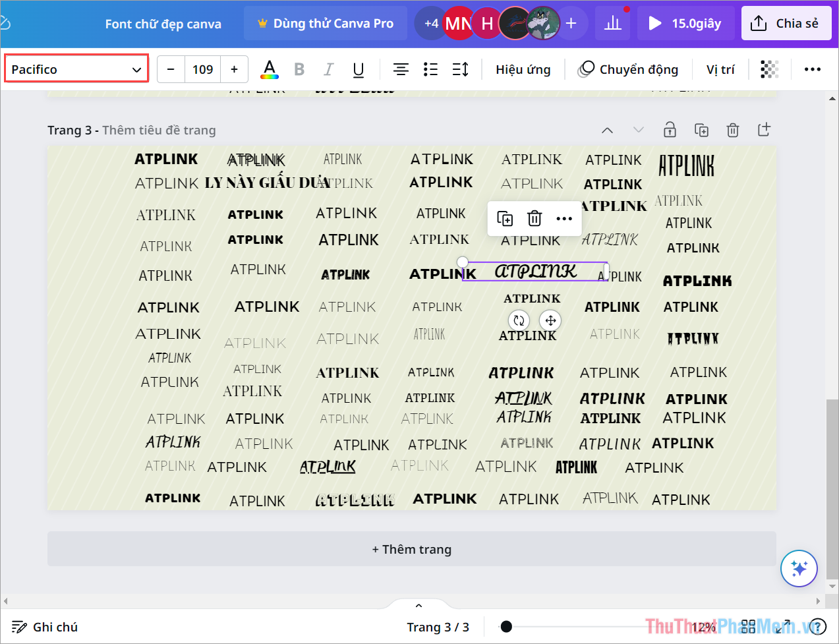Open more options via the three-dot menu

(x=564, y=218)
